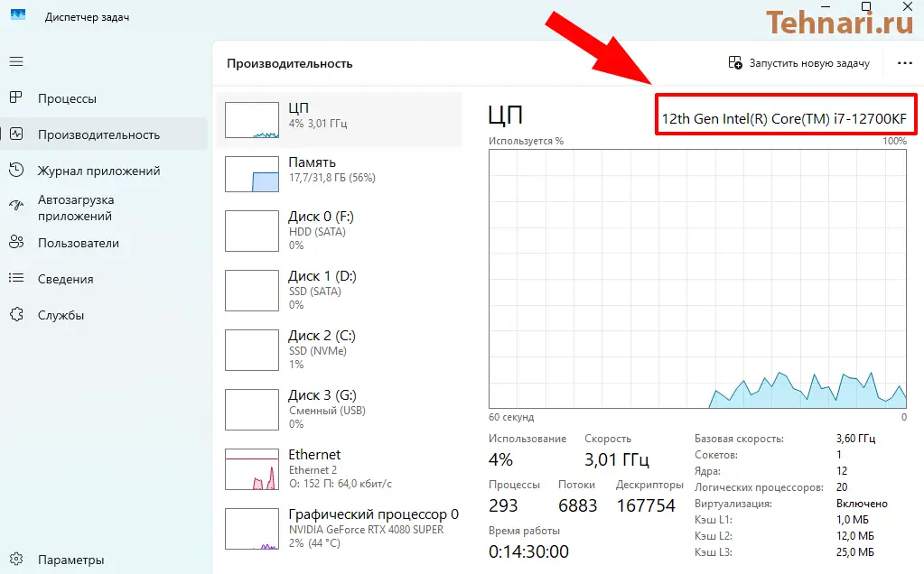Click the NVIDIA GeForce RTX 4080 SUPER text

(366, 529)
